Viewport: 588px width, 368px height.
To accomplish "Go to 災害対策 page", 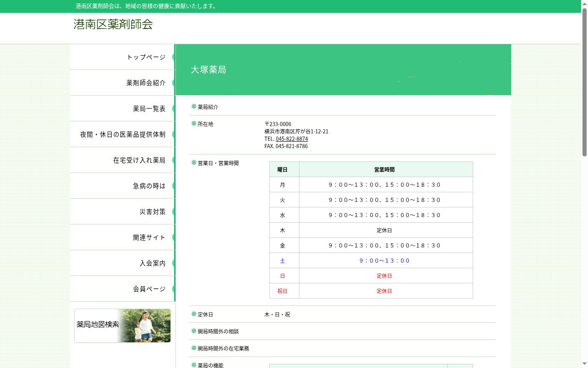I will click(123, 212).
